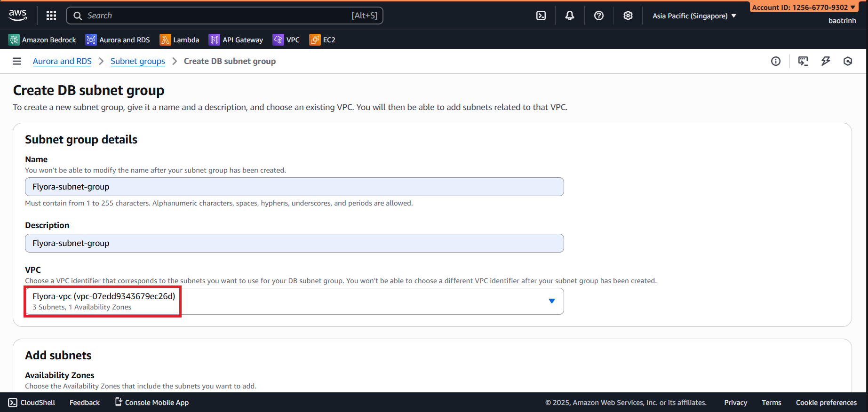This screenshot has width=868, height=412.
Task: Go to Subnet groups breadcrumb
Action: [x=137, y=61]
